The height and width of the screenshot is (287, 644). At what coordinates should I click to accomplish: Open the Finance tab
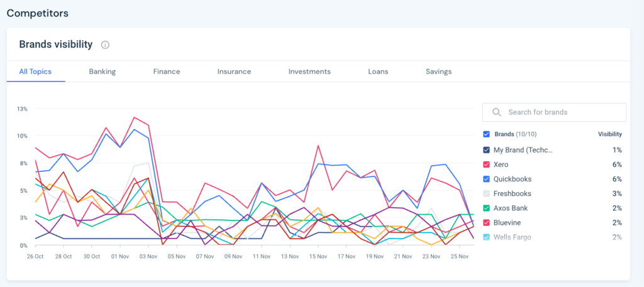point(166,72)
